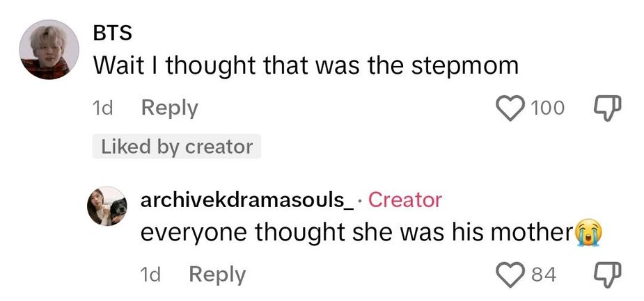Visit the archivekdramasouls_ username link
644x301 pixels.
tap(247, 200)
